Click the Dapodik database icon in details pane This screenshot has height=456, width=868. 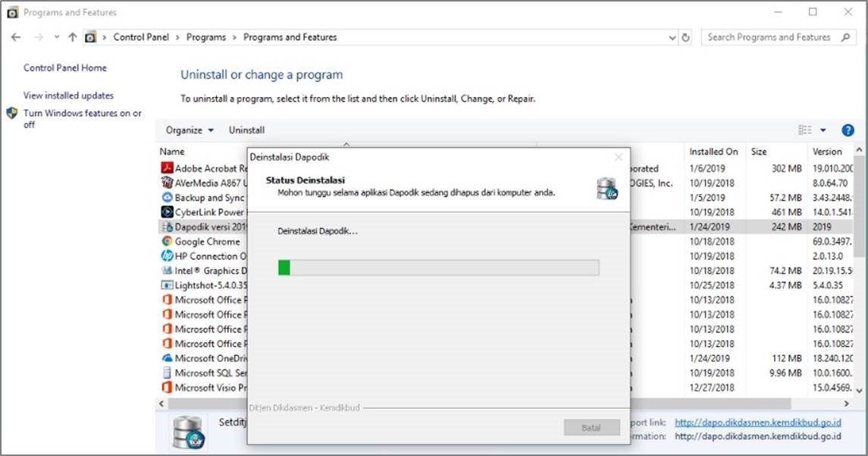click(x=189, y=433)
